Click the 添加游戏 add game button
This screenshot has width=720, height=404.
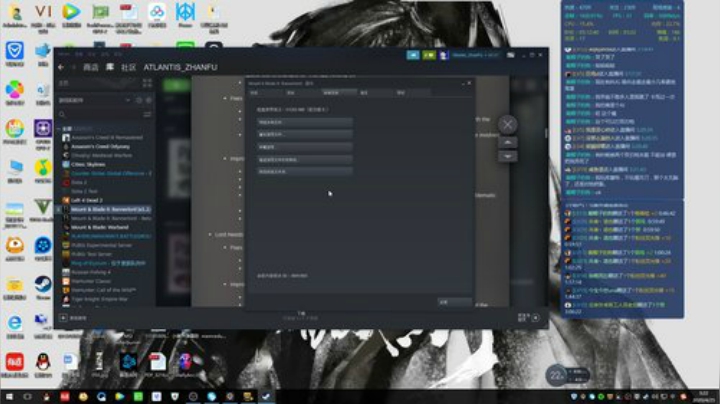(73, 318)
